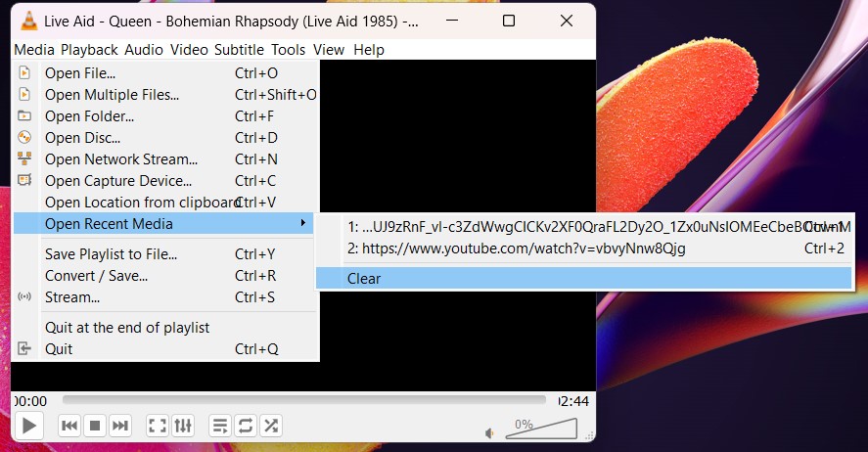Click the Open Folder icon
Image resolution: width=868 pixels, height=452 pixels.
[24, 115]
